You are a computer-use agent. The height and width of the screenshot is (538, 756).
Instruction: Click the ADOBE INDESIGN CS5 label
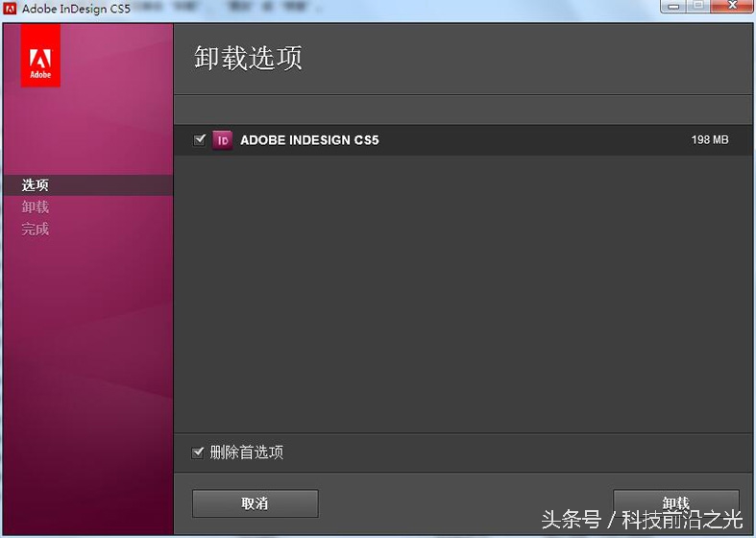[309, 140]
